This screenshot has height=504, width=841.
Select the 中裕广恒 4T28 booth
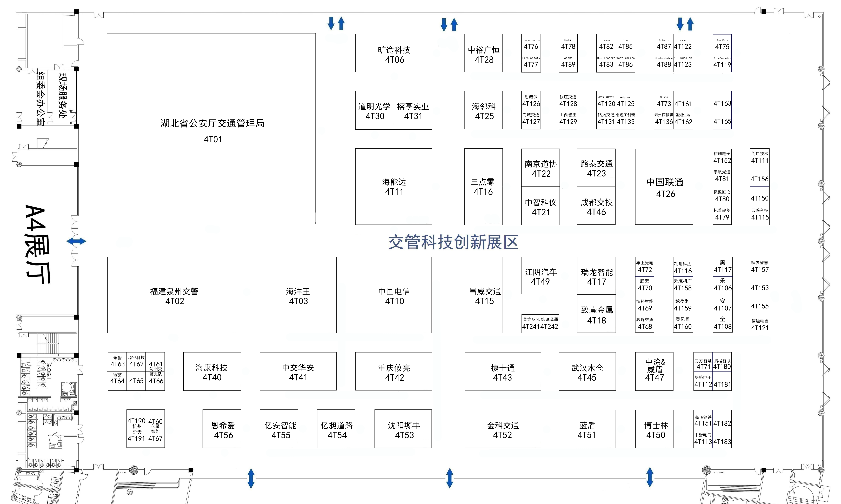(x=483, y=53)
